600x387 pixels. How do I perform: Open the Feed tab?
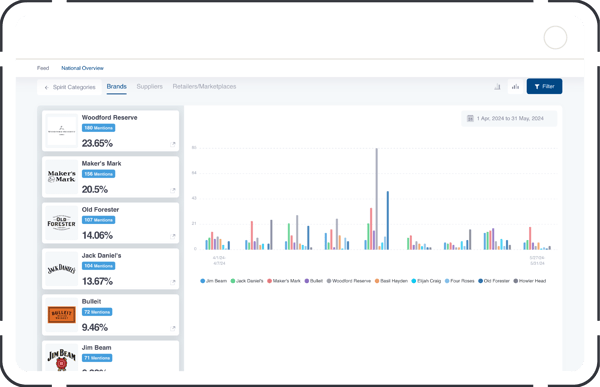pyautogui.click(x=43, y=68)
